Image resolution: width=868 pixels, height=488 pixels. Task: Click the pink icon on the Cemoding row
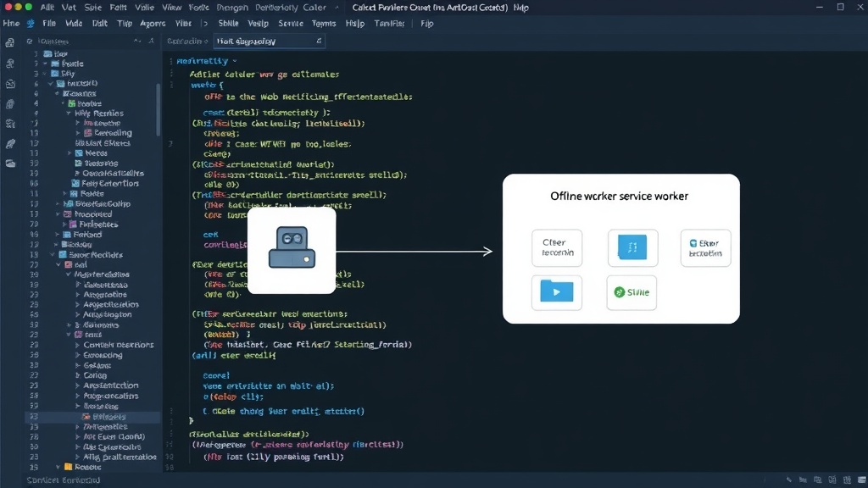pos(87,133)
